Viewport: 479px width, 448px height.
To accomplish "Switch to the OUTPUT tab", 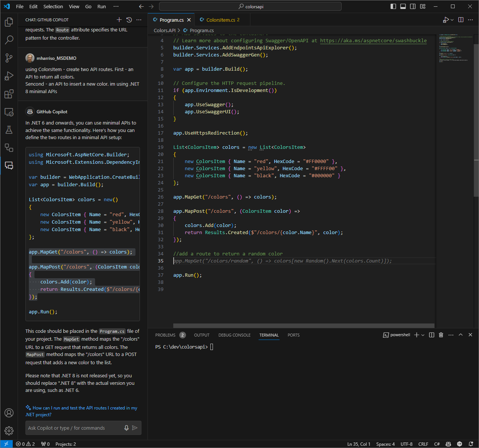I will pos(202,335).
